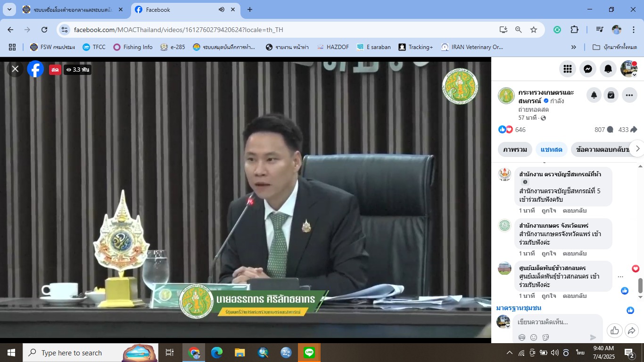Viewport: 644px width, 362px height.
Task: Open สำนักงานเกษตร จังหวัดแพร่ commenter avatar
Action: click(504, 225)
